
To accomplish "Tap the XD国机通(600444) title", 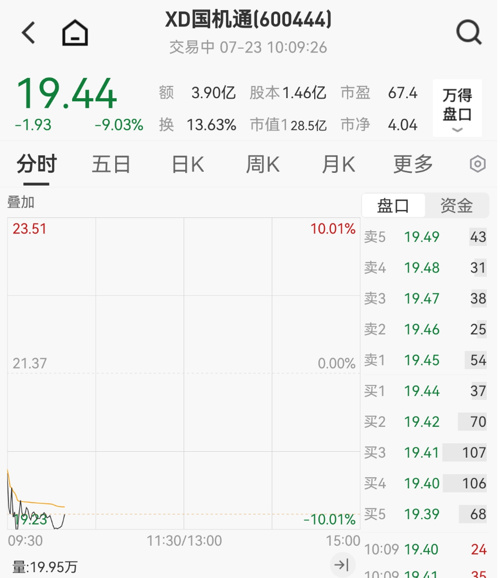I will [x=248, y=20].
